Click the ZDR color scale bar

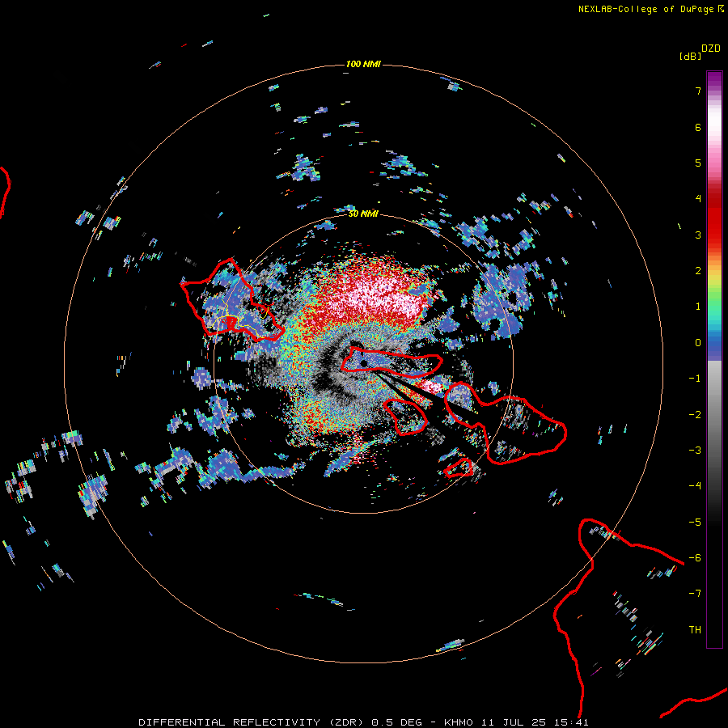coord(714,359)
